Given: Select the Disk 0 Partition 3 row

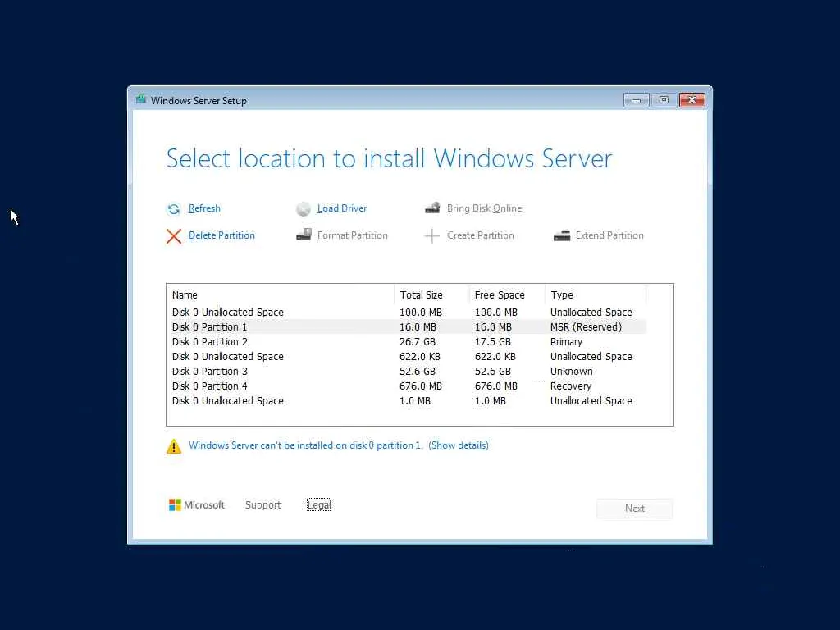Looking at the screenshot, I should (407, 372).
